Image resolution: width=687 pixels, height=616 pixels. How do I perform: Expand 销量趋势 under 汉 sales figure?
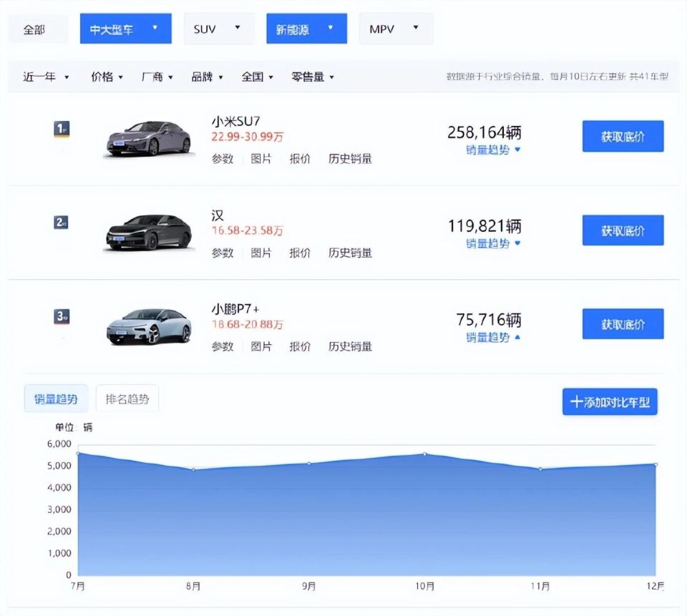[489, 244]
